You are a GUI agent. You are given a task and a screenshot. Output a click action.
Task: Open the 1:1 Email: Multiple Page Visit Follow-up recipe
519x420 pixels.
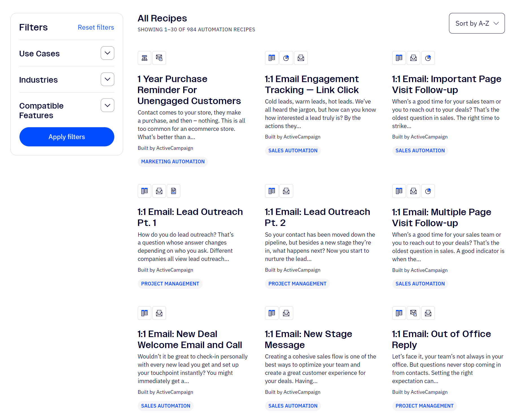[441, 217]
